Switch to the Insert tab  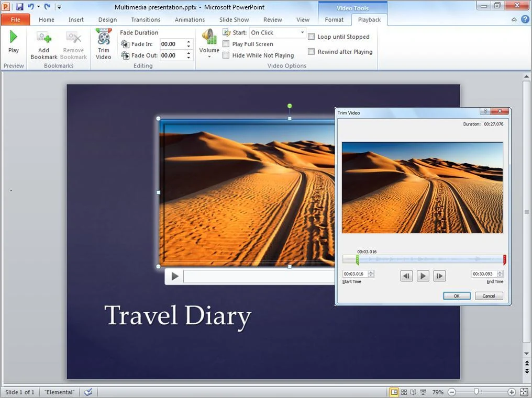coord(76,20)
